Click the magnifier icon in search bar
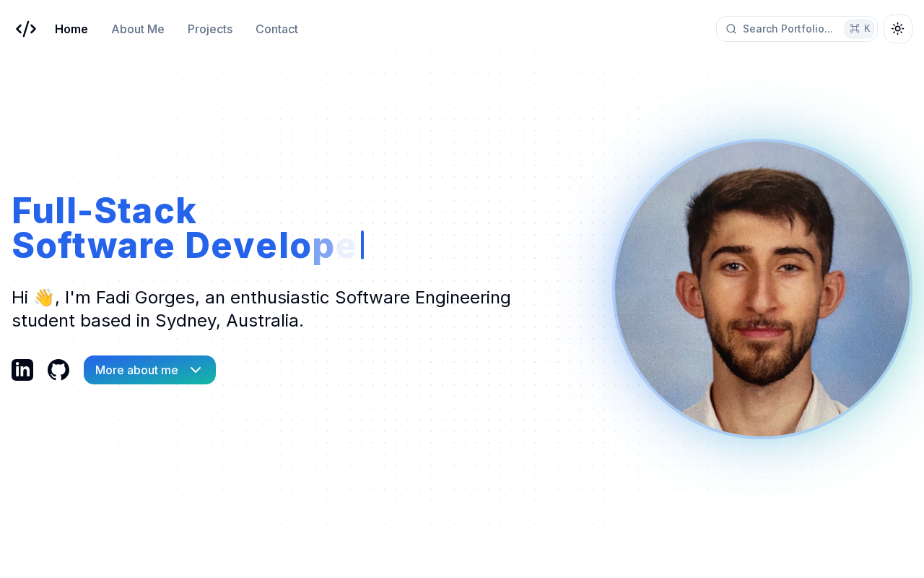Screen dimensions: 924x578 click(731, 29)
